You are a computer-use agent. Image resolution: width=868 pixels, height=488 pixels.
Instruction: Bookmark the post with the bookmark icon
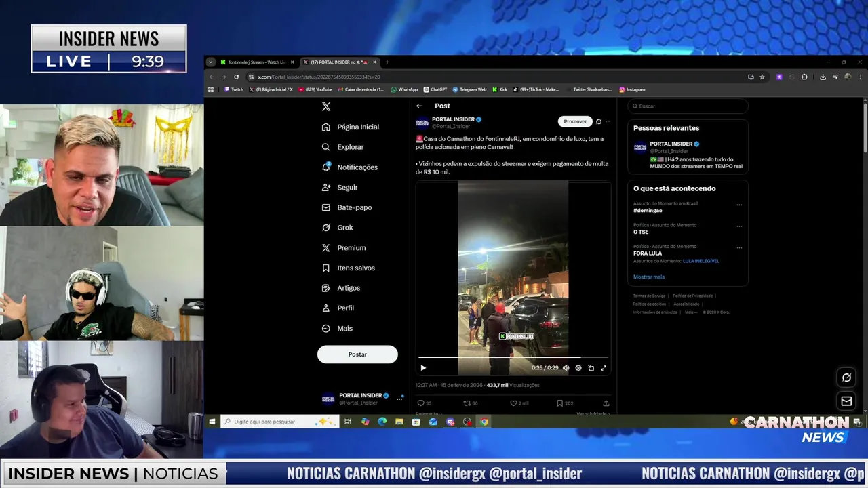tap(560, 403)
